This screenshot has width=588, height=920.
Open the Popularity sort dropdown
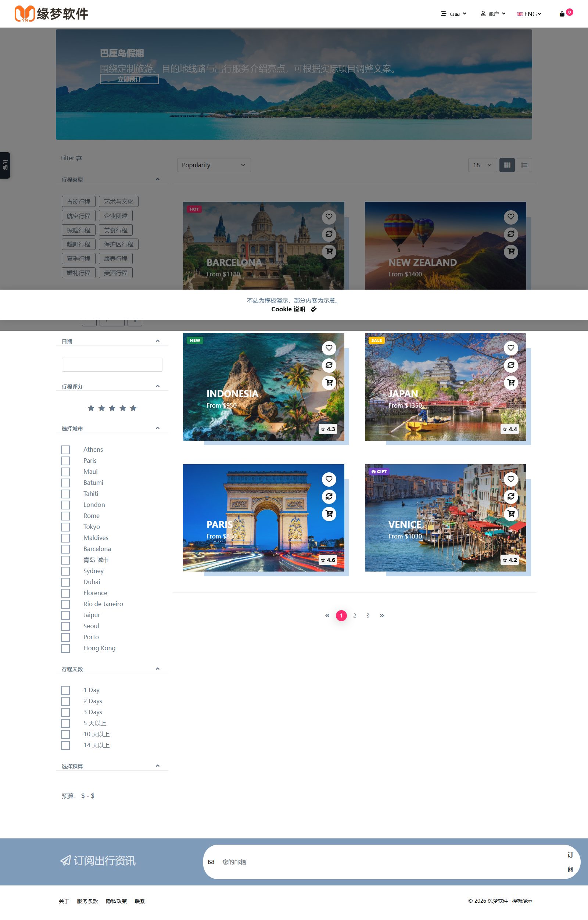tap(214, 165)
